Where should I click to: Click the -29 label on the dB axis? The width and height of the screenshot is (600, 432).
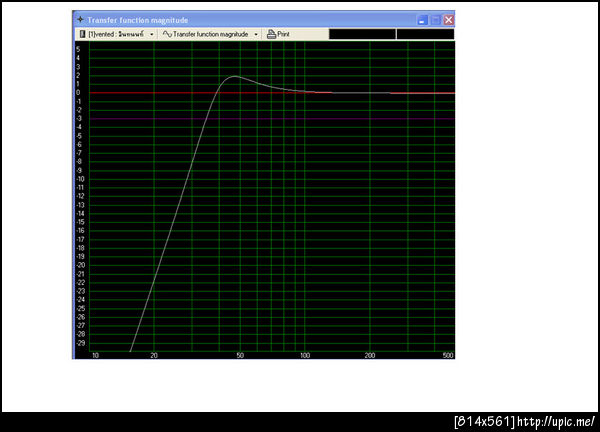pos(80,343)
